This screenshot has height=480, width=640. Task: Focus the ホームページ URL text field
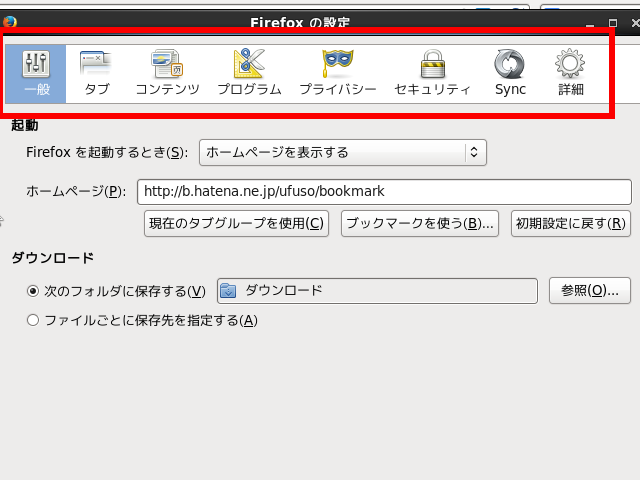[383, 191]
